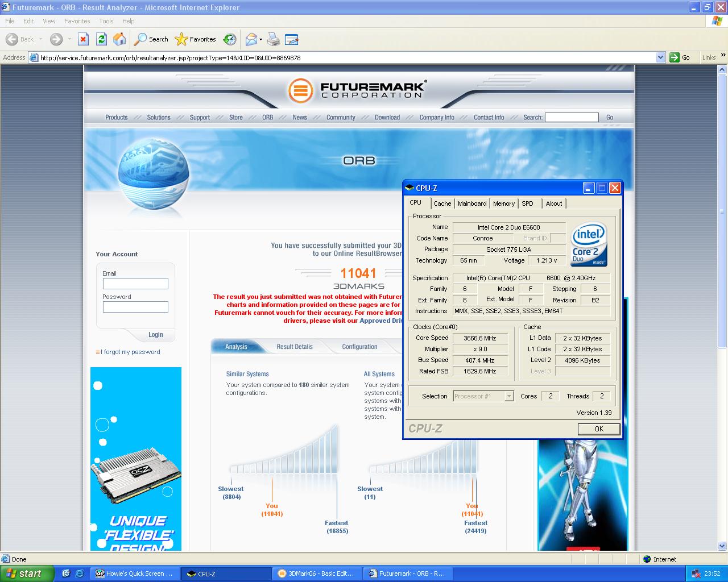Viewport: 728px width, 582px height.
Task: Switch to Configuration tab
Action: [x=359, y=347]
